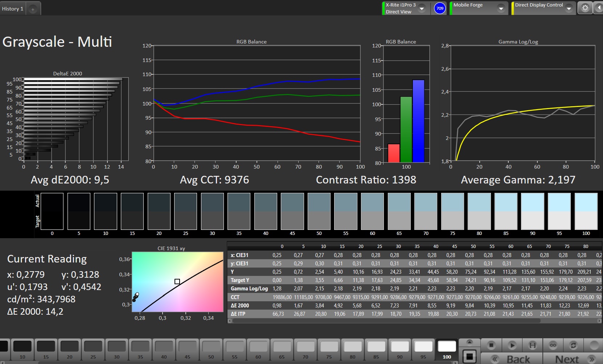Click the play read-series button
Viewport: 603px width, 364px height.
coord(512,345)
